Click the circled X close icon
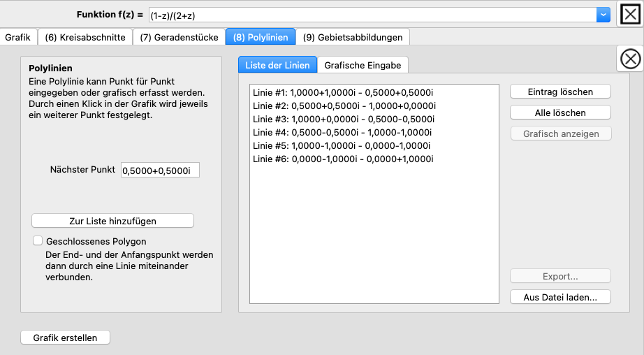The image size is (644, 355). point(630,59)
